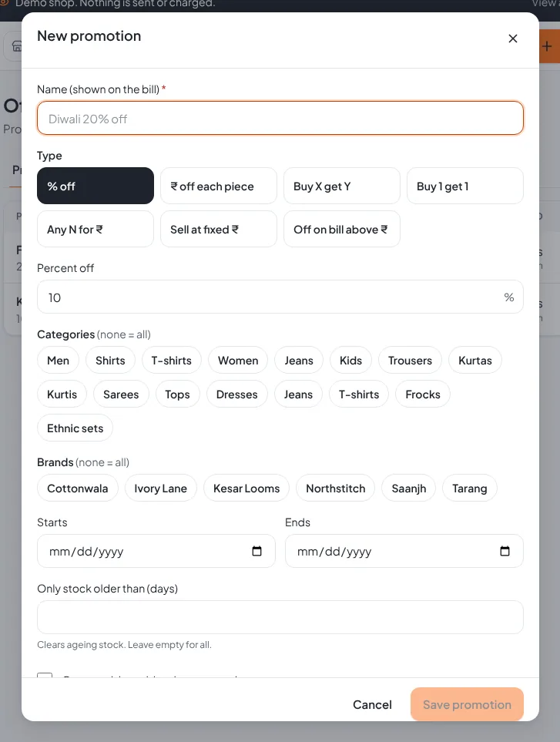
Task: Toggle the Sarees category chip
Action: (x=121, y=395)
